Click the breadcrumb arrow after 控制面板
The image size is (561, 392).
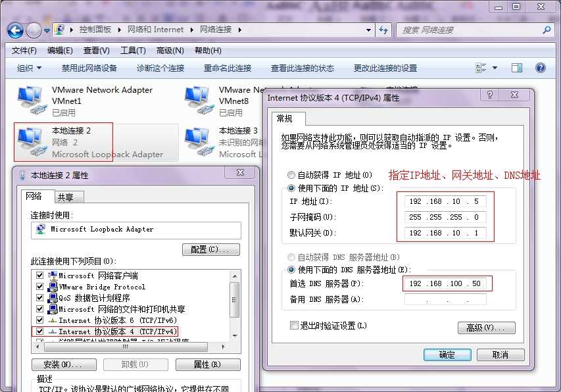pyautogui.click(x=120, y=30)
